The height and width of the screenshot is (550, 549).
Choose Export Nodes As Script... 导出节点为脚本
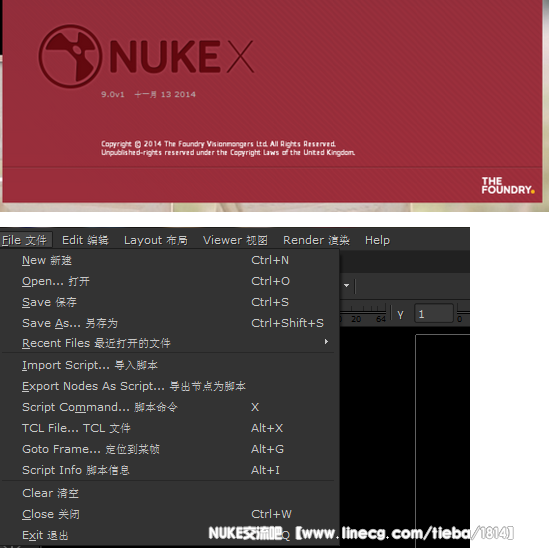[x=168, y=386]
